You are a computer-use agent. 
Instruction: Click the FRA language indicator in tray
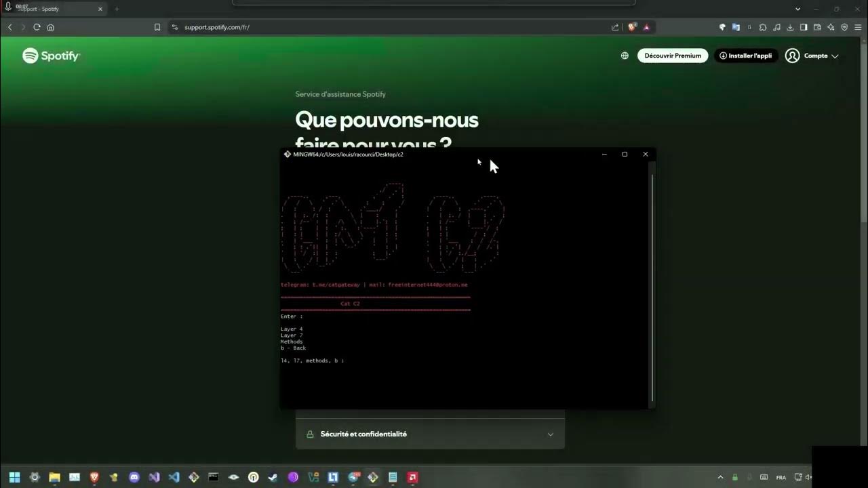(x=781, y=477)
